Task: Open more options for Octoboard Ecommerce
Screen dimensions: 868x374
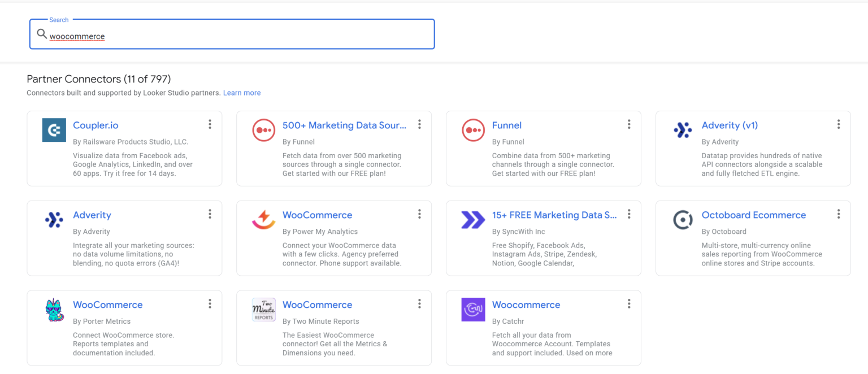Action: click(839, 214)
